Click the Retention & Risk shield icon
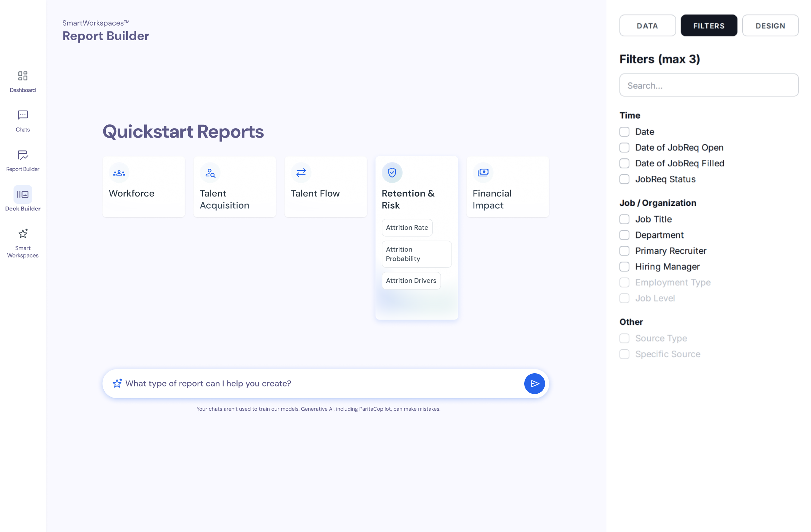Screen dimensions: 811x532 click(x=392, y=173)
